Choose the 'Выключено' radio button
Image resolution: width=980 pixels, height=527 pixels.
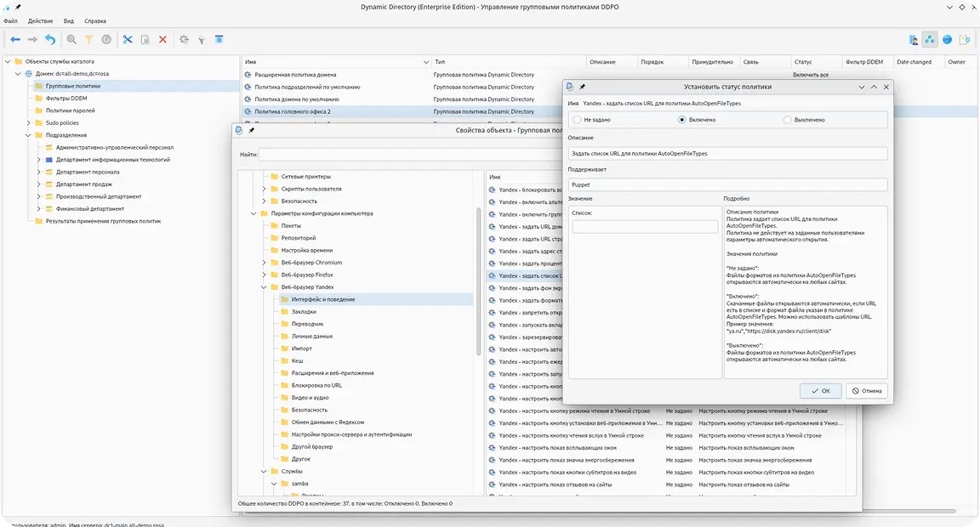788,120
